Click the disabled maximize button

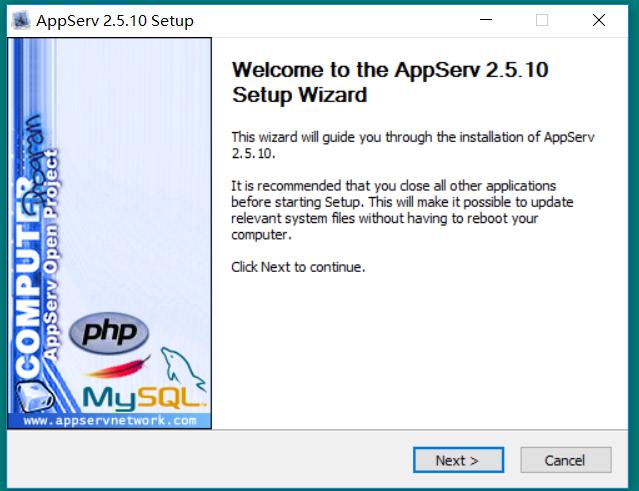point(542,20)
